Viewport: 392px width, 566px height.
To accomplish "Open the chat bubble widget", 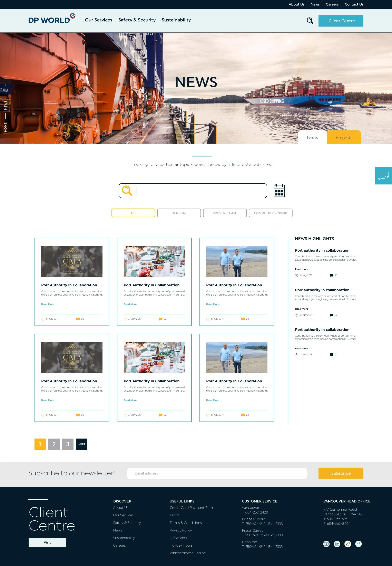I will (383, 176).
